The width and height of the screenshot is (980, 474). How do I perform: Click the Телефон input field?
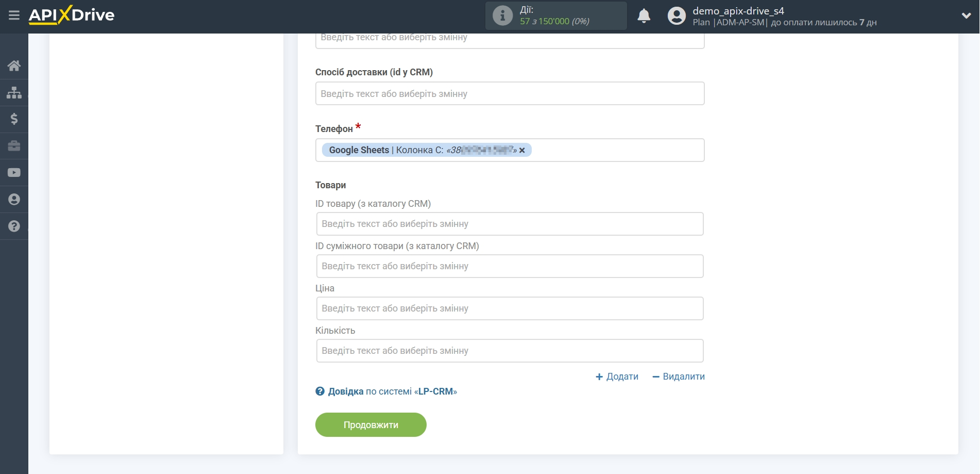(510, 150)
